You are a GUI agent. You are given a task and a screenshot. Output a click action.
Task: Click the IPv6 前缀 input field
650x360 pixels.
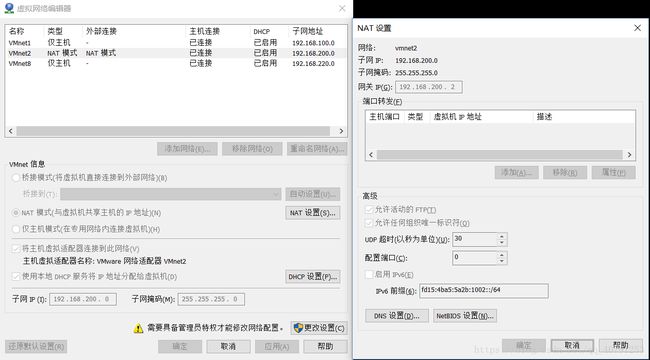(x=484, y=291)
